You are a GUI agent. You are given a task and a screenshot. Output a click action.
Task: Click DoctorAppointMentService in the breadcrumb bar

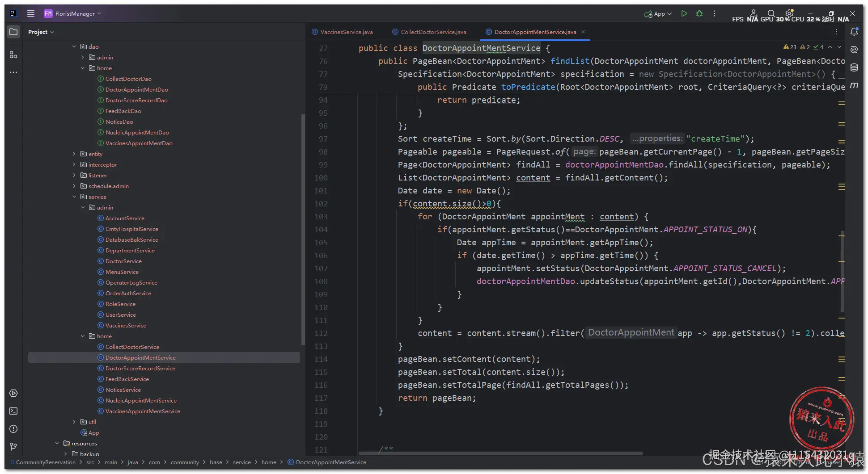[327, 462]
